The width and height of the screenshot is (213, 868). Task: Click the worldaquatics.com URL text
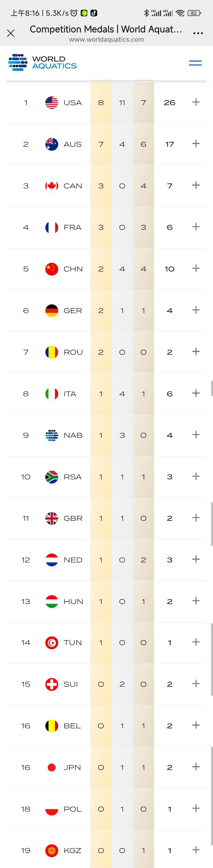[x=106, y=39]
